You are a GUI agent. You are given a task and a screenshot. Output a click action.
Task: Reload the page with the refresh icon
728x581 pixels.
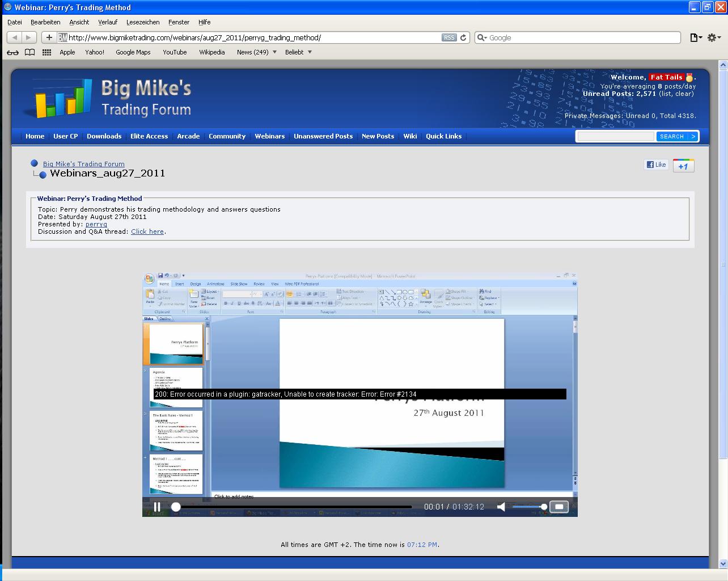click(x=463, y=37)
